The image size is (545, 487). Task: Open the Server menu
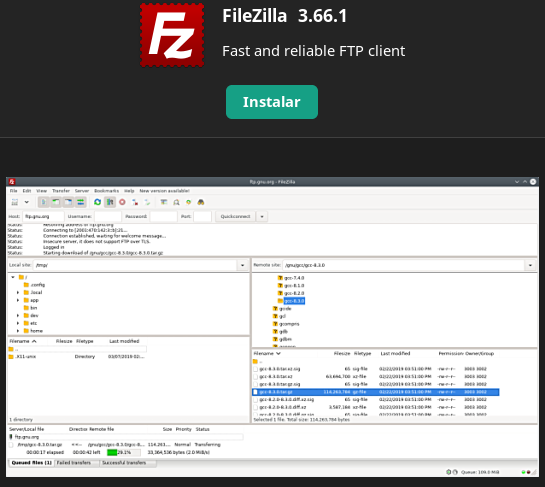coord(82,191)
